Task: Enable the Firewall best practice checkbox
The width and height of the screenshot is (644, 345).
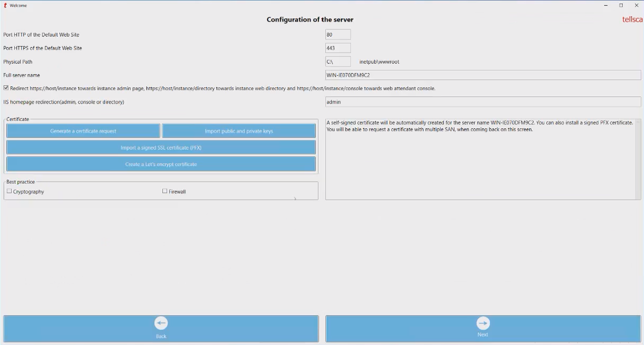Action: (165, 191)
